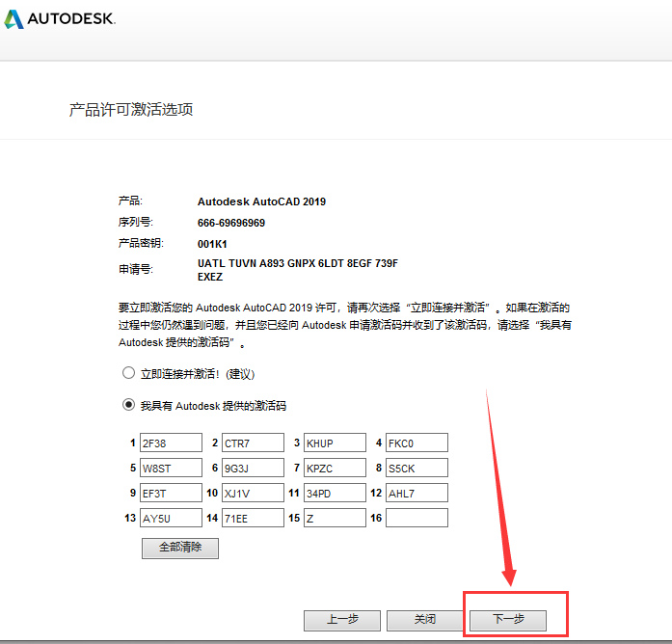
Task: Click activation field 3 containing KHUP
Action: coord(335,443)
